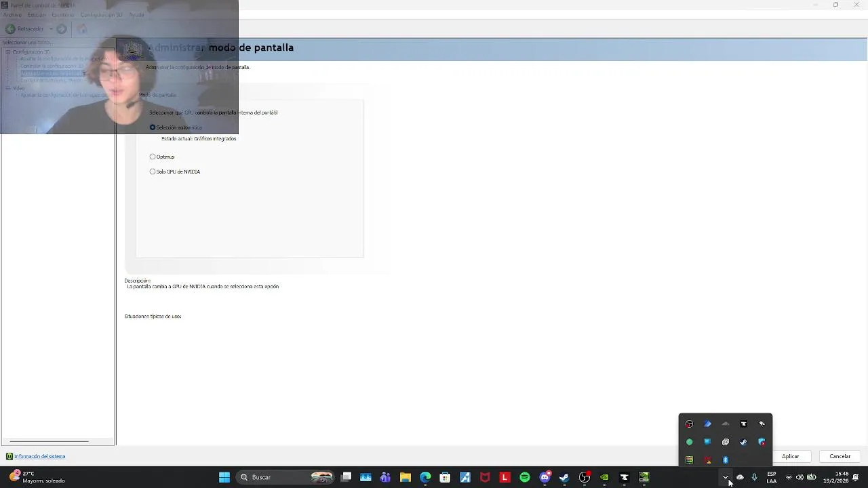Open the NVIDIA app taskbar icon

604,477
